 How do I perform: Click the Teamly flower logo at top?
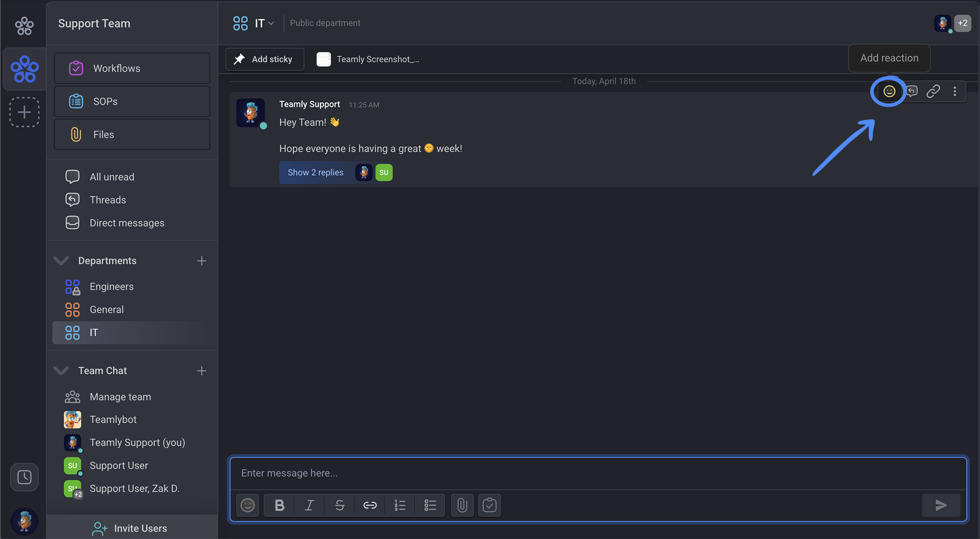point(24,26)
